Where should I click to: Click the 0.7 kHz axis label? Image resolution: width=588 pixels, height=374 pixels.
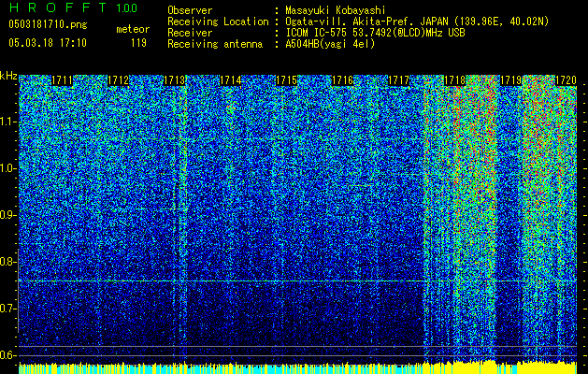[8, 309]
